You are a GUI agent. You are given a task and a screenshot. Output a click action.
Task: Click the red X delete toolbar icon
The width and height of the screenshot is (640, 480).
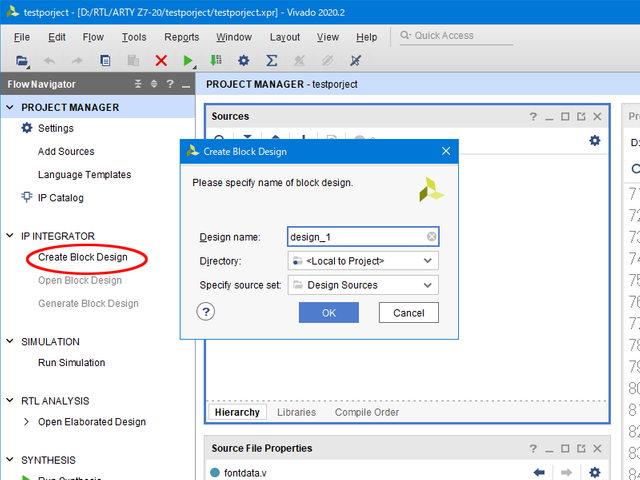pyautogui.click(x=161, y=61)
